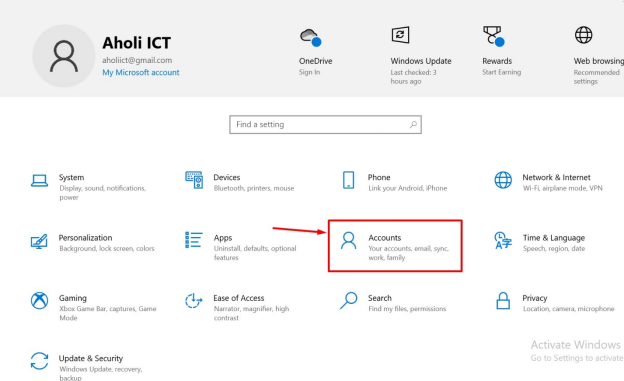
Task: Click the user profile avatar picture
Action: (x=64, y=56)
